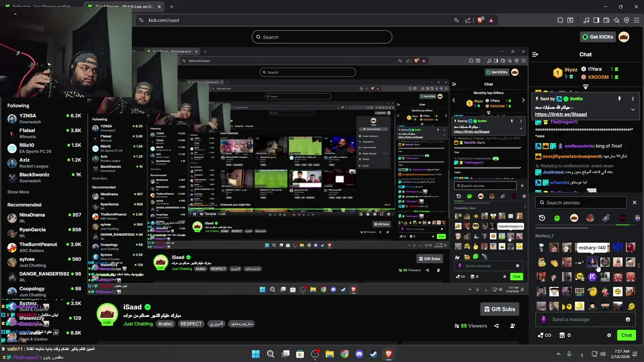Open the browser hamburger menu
This screenshot has width=644, height=362.
click(x=636, y=20)
